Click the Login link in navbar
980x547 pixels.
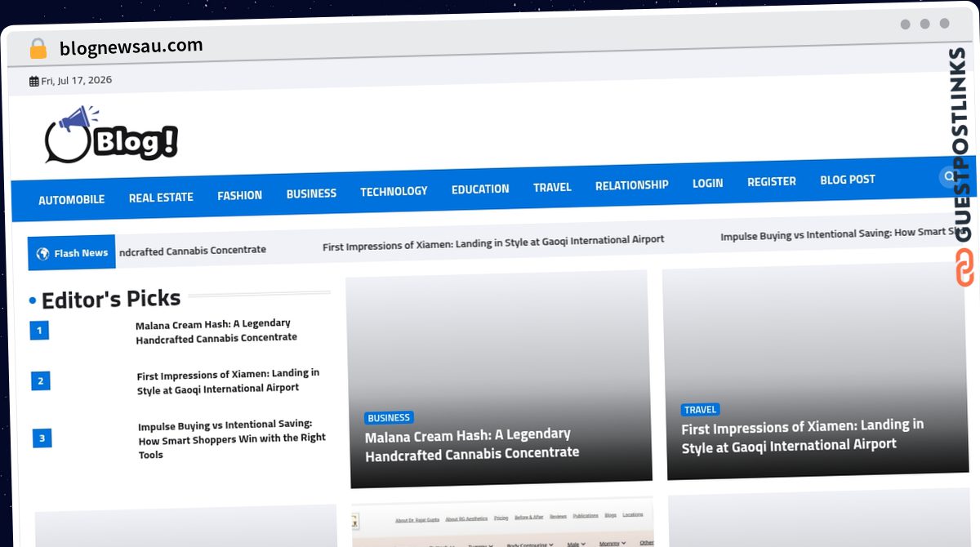pyautogui.click(x=707, y=183)
